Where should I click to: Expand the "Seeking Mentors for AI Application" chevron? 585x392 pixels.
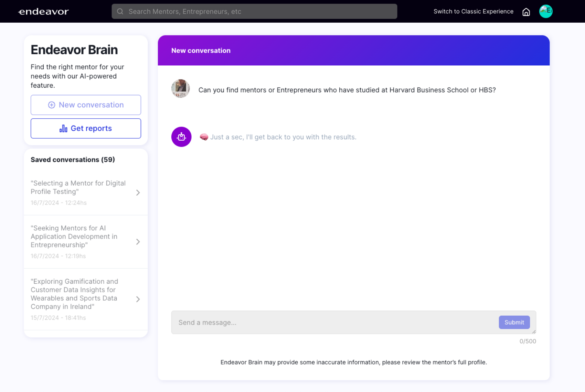point(138,242)
